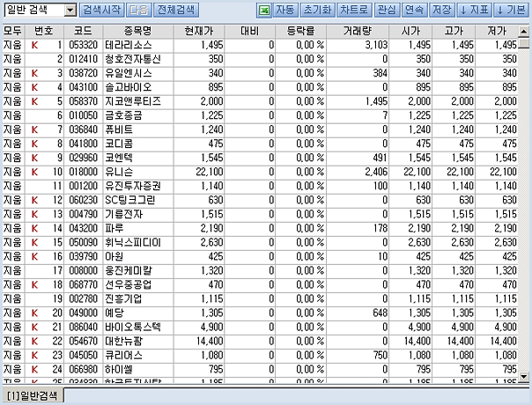
Task: Click the 전체검색 button
Action: (176, 11)
